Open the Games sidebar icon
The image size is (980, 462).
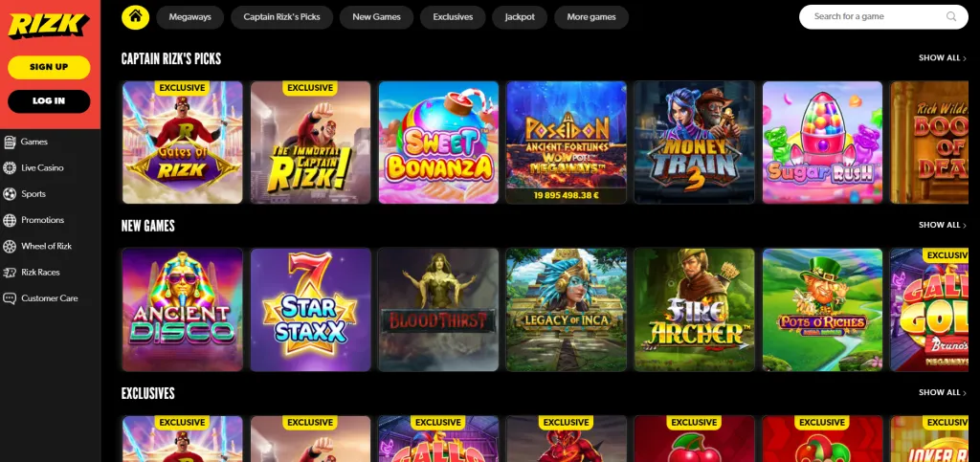click(10, 142)
